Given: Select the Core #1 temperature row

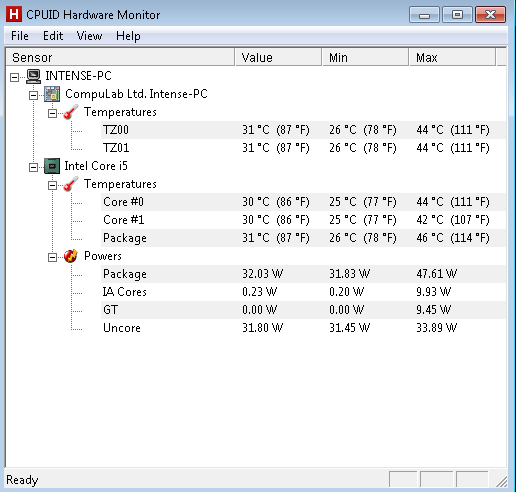Looking at the screenshot, I should tap(303, 220).
